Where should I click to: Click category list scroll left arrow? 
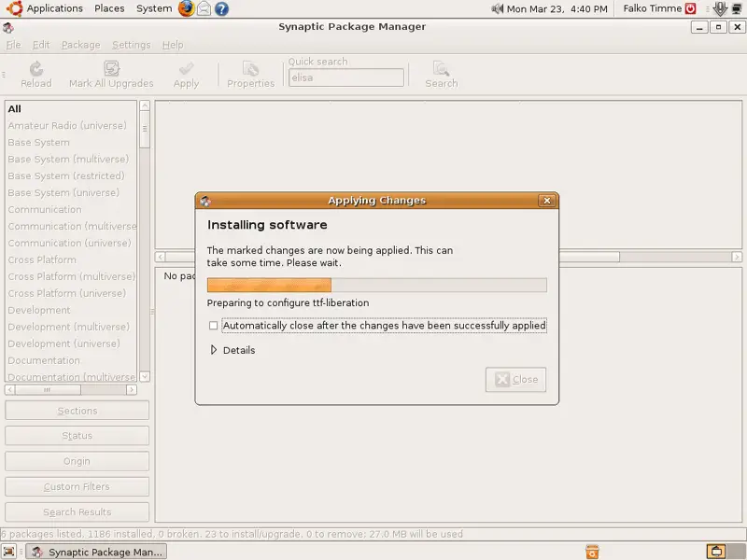[10, 390]
